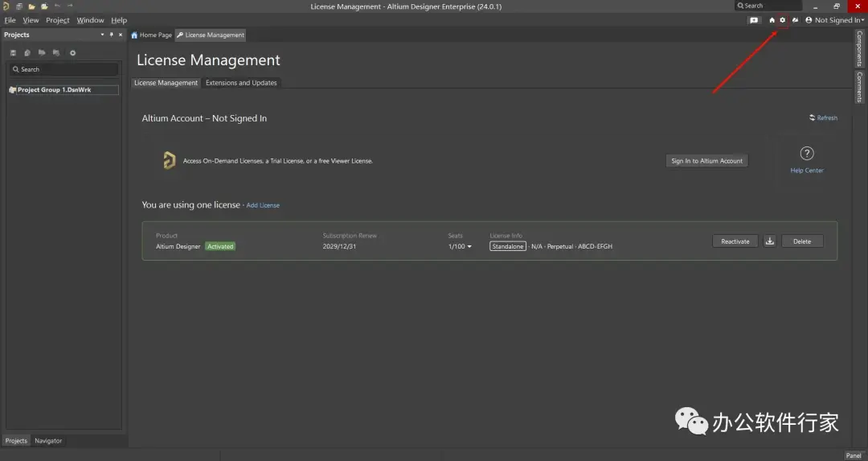Click Sign In to Altium Account button
Viewport: 868px width, 461px height.
coord(707,161)
